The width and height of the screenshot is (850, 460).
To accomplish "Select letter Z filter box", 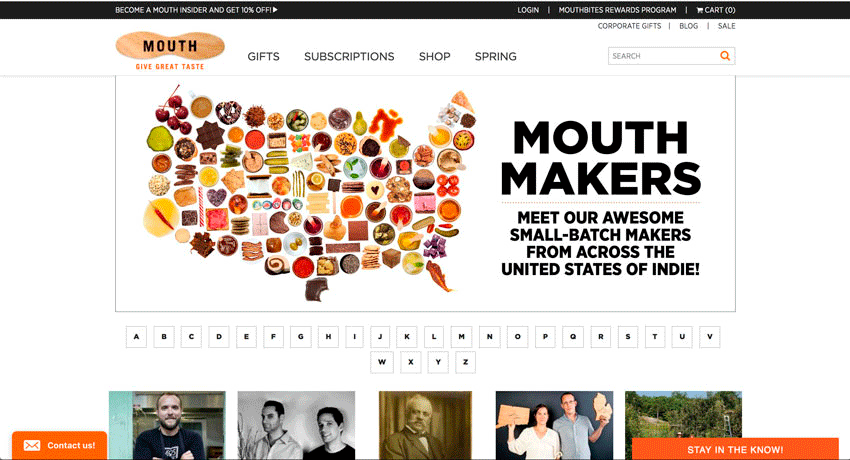I will tap(465, 362).
